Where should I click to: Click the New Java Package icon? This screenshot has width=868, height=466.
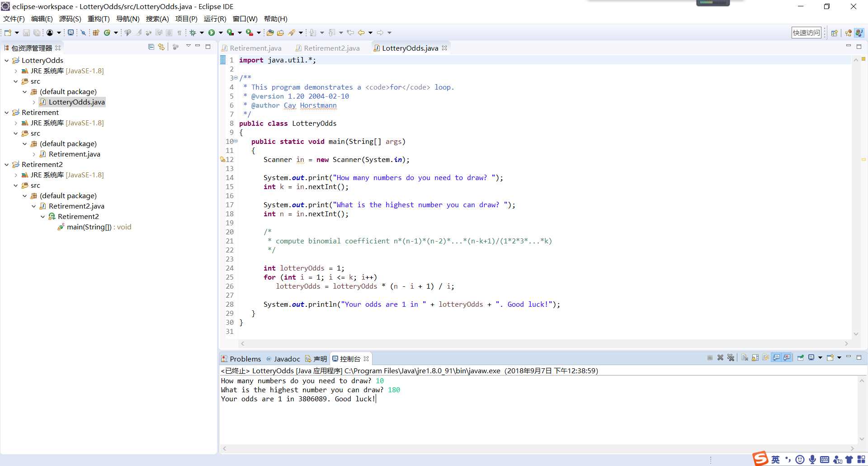(96, 33)
